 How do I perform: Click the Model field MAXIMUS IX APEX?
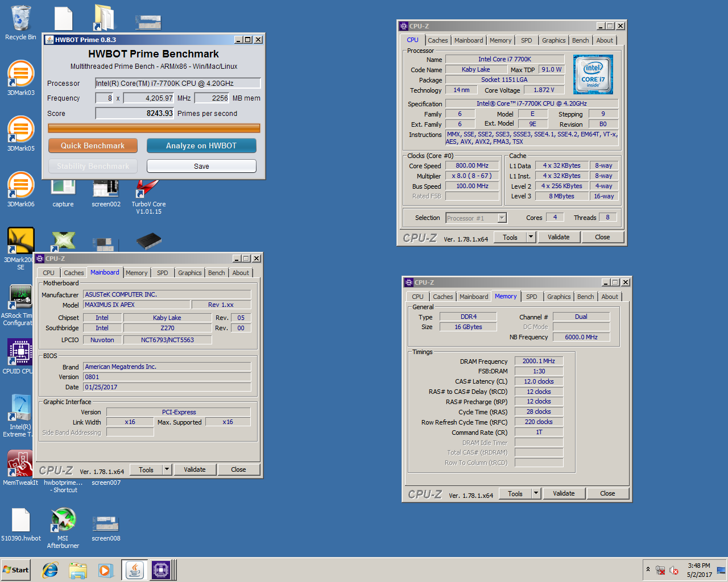[x=136, y=305]
